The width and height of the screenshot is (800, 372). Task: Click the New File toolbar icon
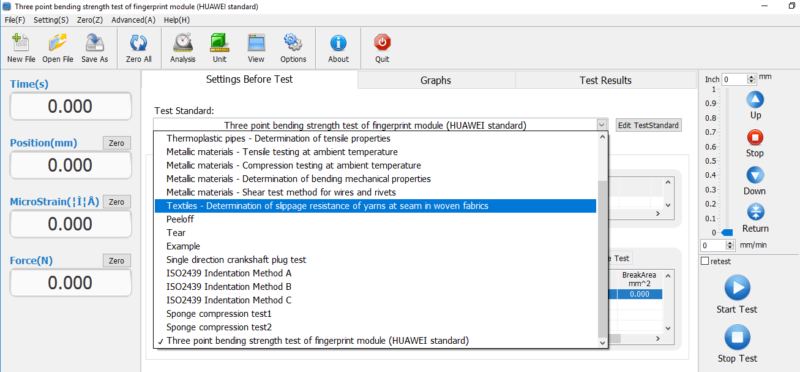pyautogui.click(x=21, y=43)
